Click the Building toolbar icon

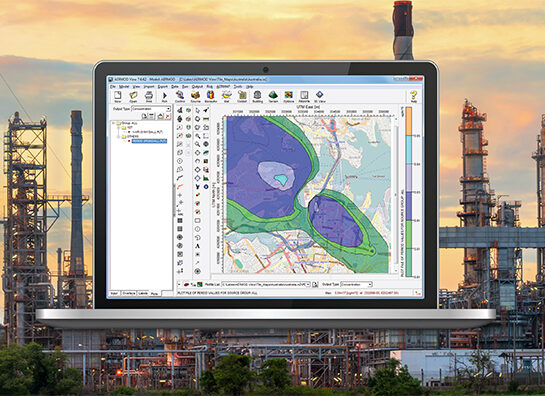257,96
